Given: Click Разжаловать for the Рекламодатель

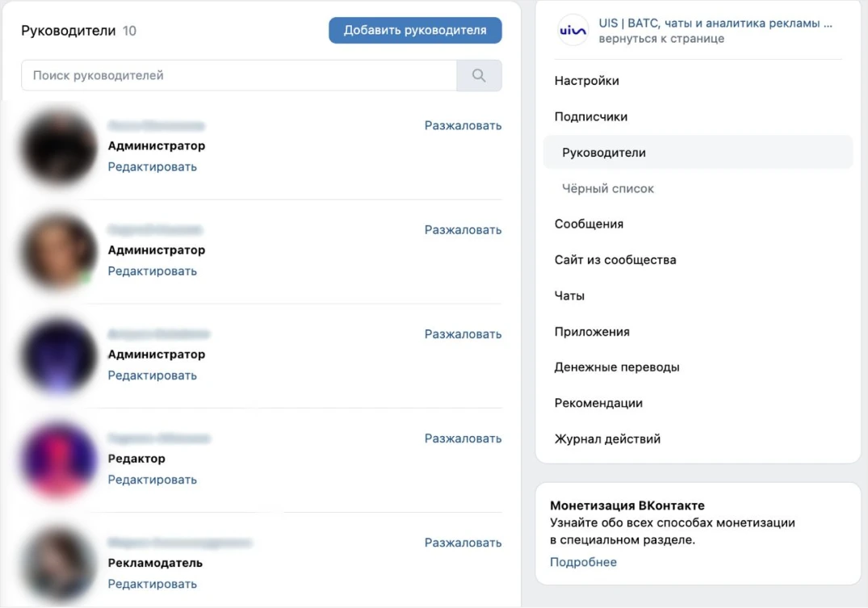Looking at the screenshot, I should tap(463, 543).
